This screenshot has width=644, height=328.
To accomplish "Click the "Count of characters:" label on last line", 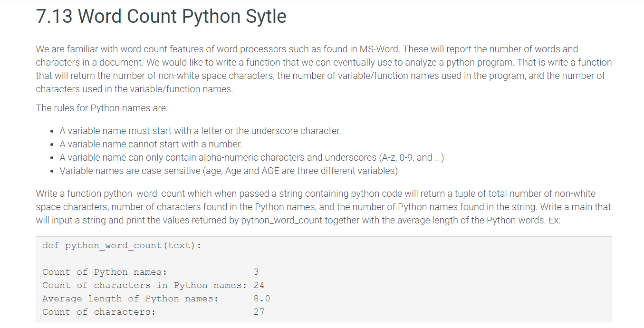I will 99,312.
